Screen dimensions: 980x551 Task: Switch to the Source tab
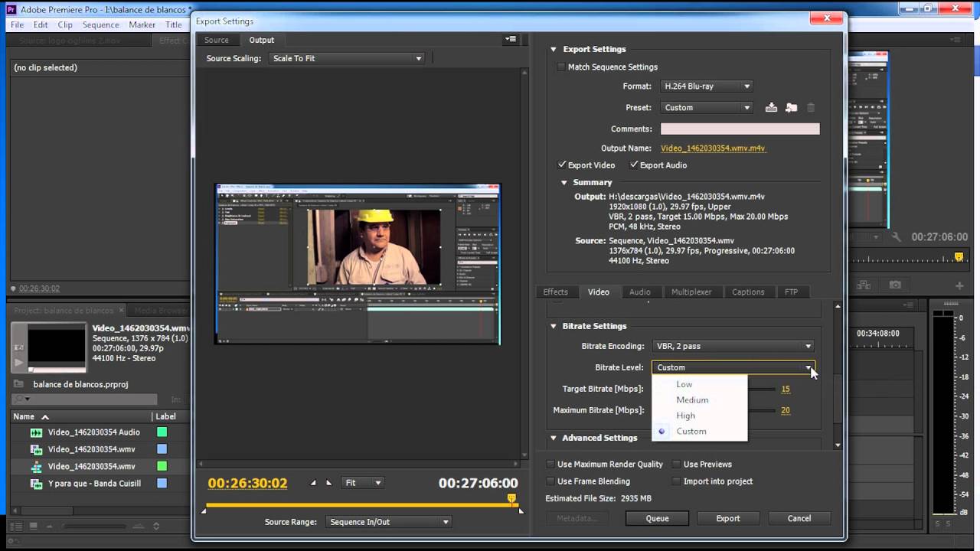coord(217,41)
